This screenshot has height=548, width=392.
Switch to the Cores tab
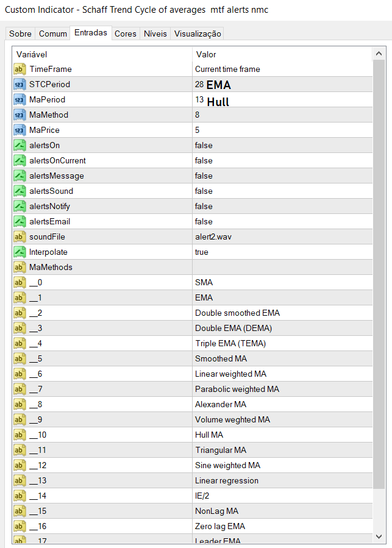coord(126,34)
